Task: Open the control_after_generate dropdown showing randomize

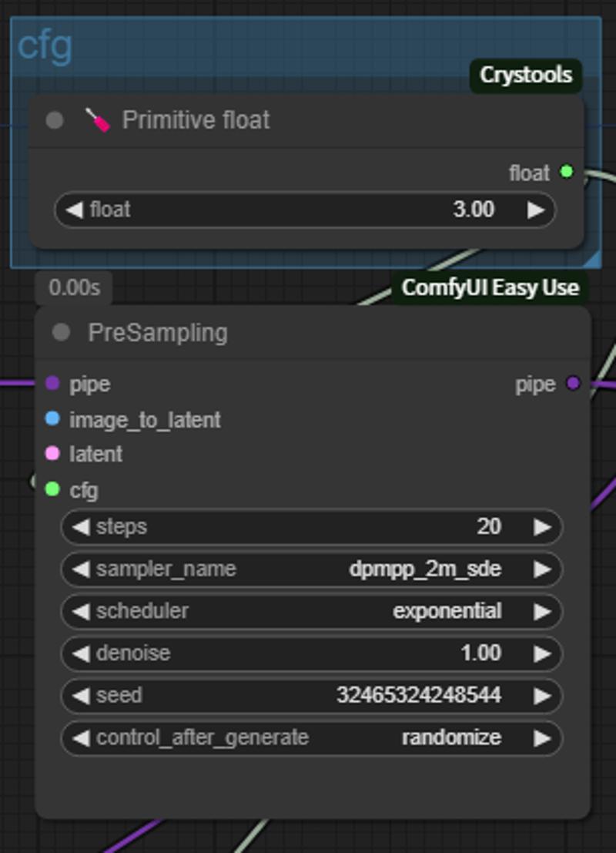Action: tap(311, 737)
